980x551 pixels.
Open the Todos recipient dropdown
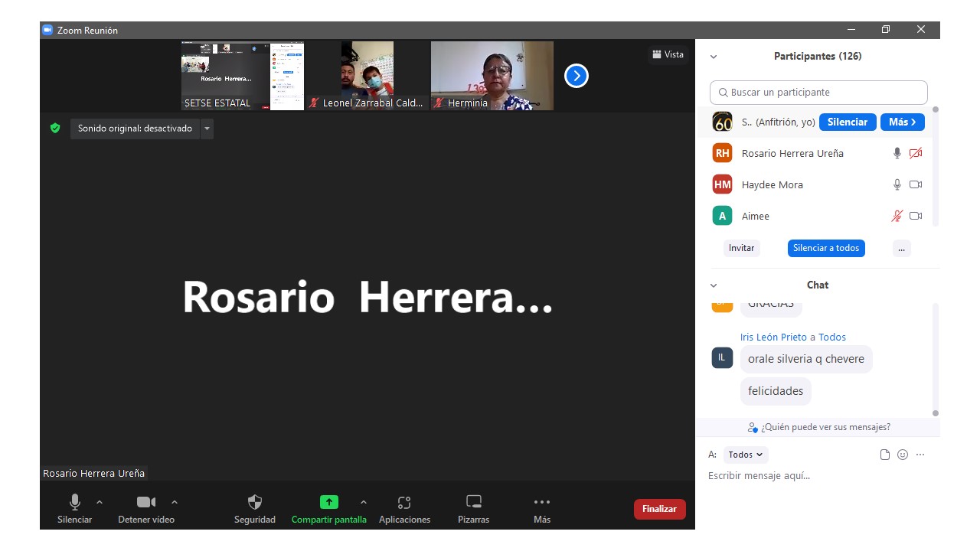pyautogui.click(x=745, y=455)
